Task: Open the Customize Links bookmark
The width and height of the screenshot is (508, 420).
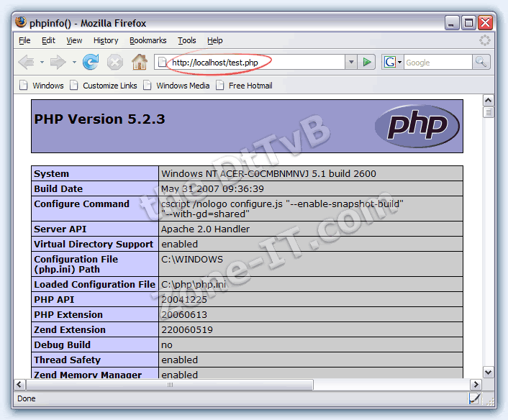Action: click(104, 86)
